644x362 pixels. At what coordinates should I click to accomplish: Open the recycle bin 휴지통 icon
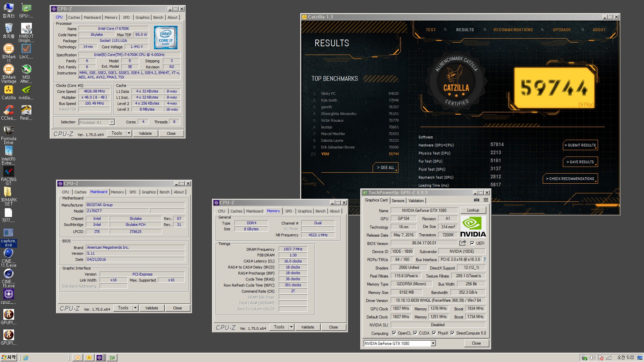pyautogui.click(x=9, y=31)
